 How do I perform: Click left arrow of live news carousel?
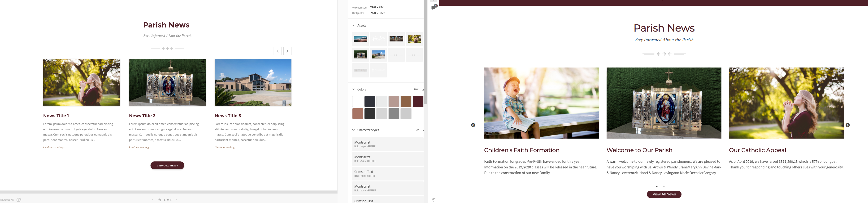[x=473, y=125]
